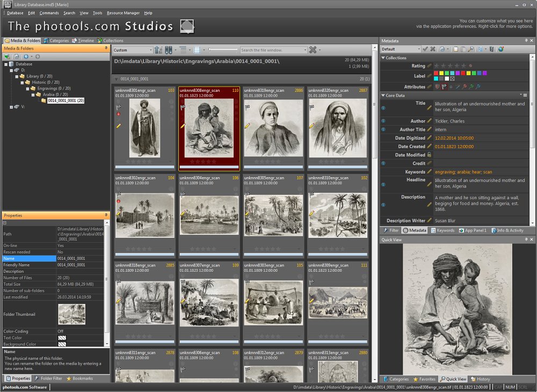The height and width of the screenshot is (392, 537).
Task: Collapse the Collections metadata section
Action: [x=383, y=58]
